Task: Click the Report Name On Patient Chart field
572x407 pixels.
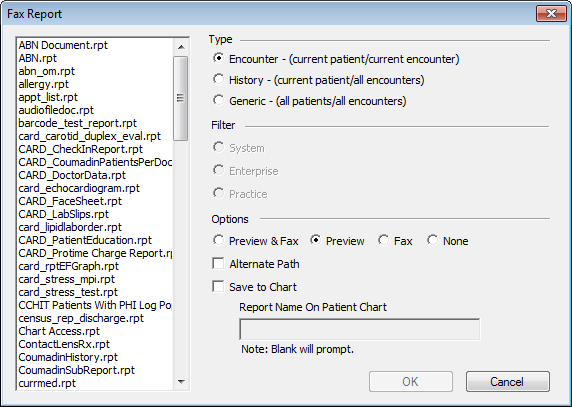Action: (360, 329)
